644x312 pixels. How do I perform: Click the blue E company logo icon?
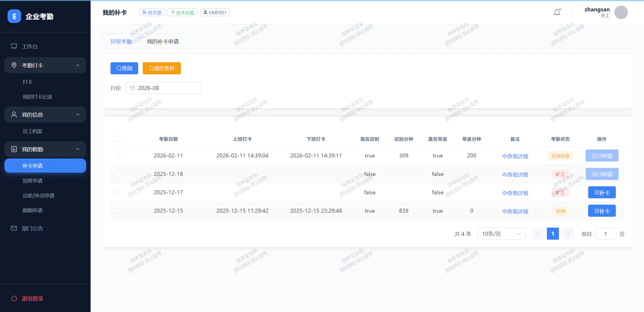(x=14, y=16)
